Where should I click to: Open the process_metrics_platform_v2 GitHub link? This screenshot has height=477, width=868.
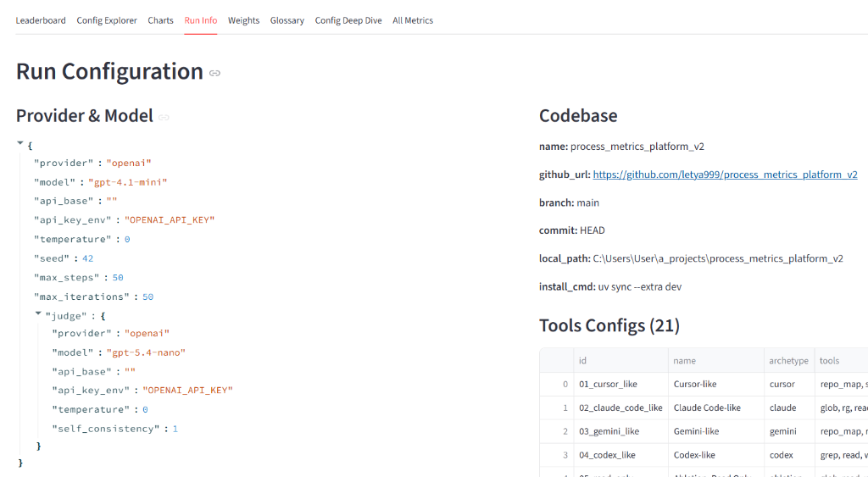[726, 175]
